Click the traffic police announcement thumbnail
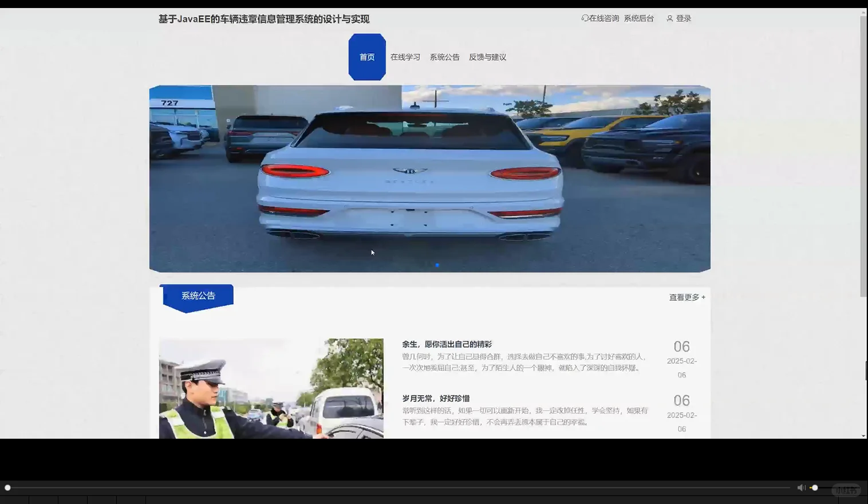The height and width of the screenshot is (504, 868). pyautogui.click(x=271, y=388)
